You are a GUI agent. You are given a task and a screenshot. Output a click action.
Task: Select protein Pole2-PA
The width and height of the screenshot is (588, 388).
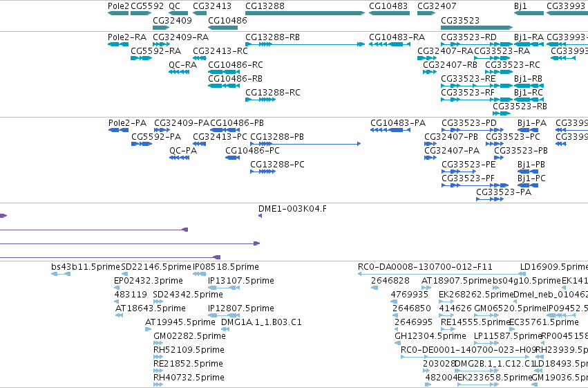[x=119, y=130]
